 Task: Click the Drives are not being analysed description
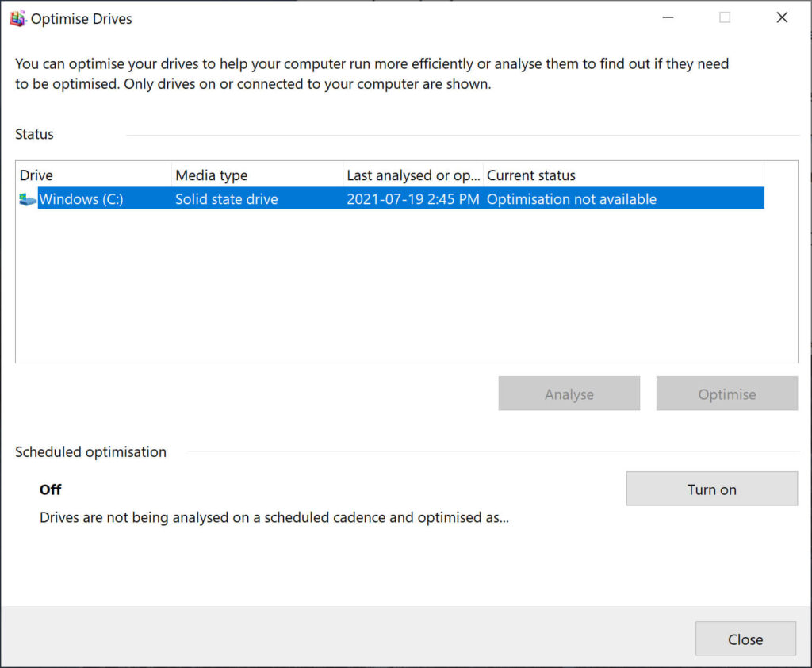274,518
